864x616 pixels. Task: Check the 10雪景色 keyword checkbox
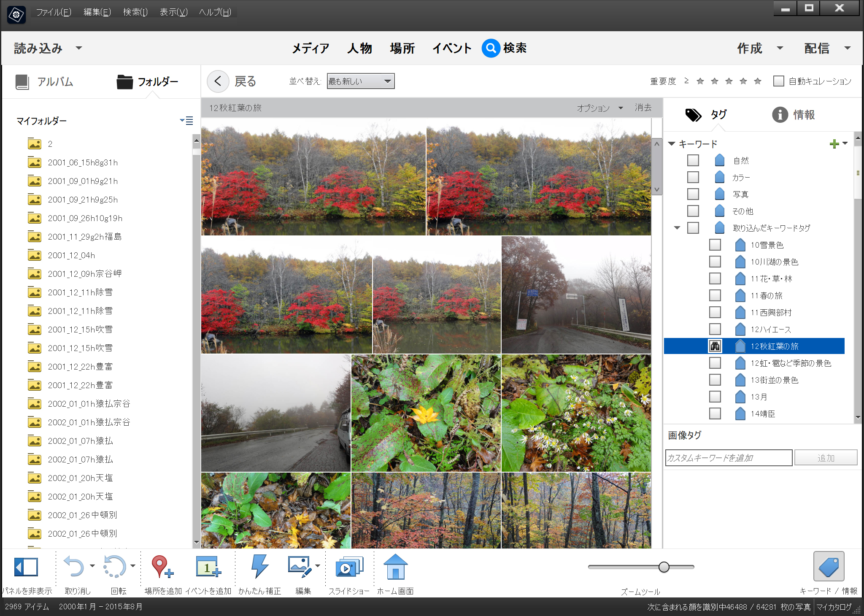click(715, 245)
